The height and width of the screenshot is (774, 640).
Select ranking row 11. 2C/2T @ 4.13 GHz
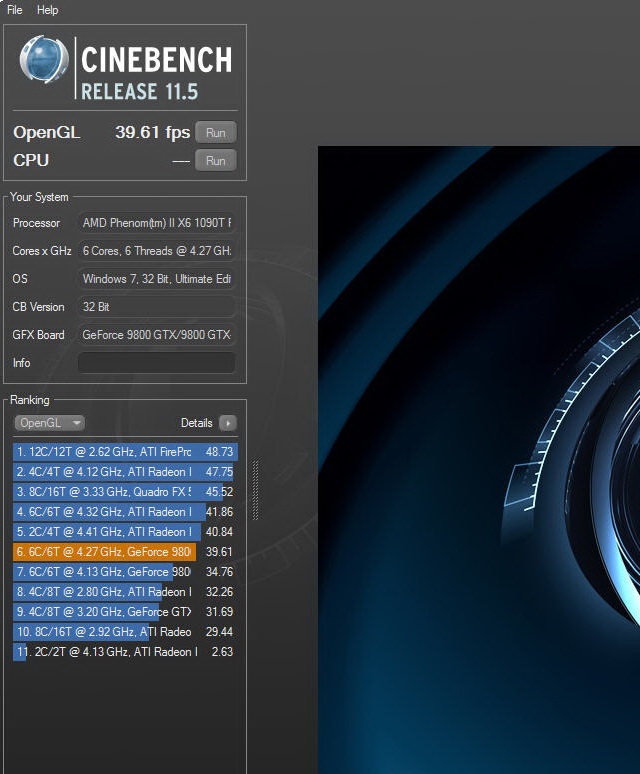125,652
